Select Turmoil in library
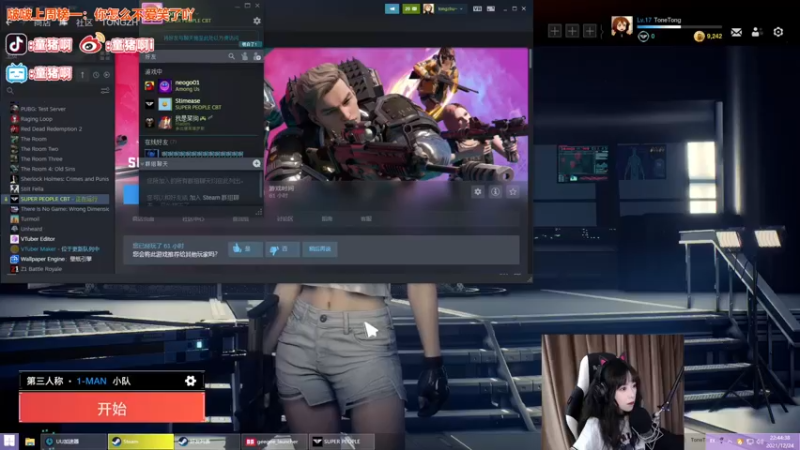The width and height of the screenshot is (800, 450). point(30,219)
